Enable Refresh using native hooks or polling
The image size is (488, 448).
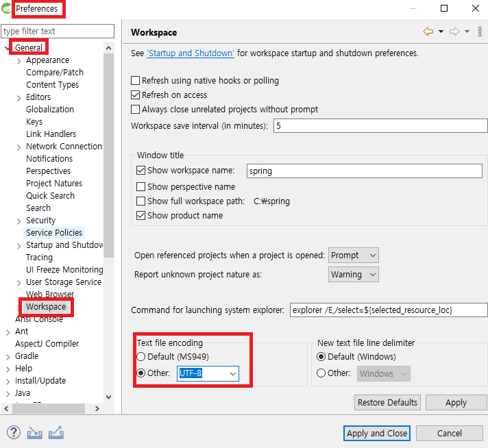(x=136, y=81)
